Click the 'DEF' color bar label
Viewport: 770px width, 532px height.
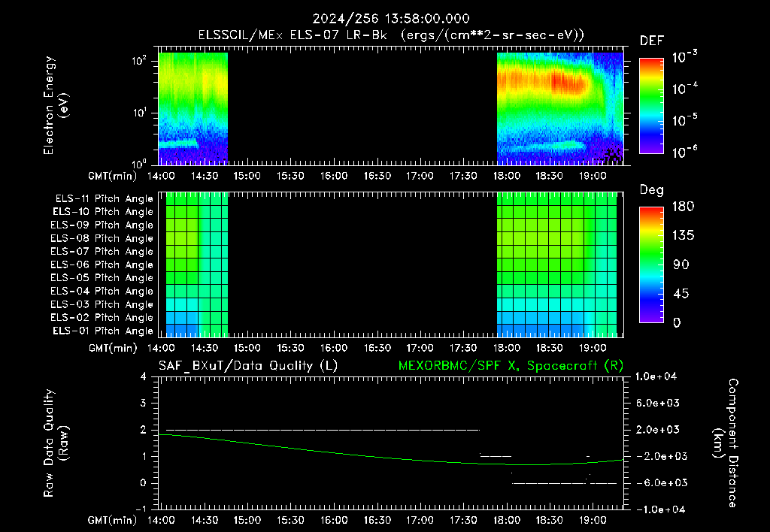coord(652,41)
